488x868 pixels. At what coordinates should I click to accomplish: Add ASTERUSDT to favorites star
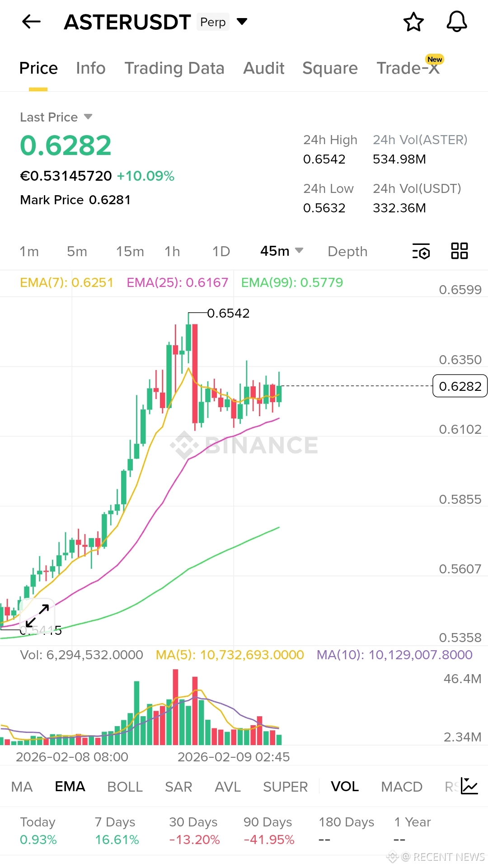click(x=413, y=22)
